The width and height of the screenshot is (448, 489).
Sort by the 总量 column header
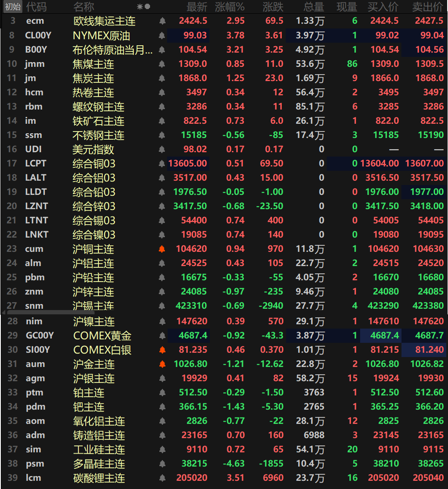point(314,6)
